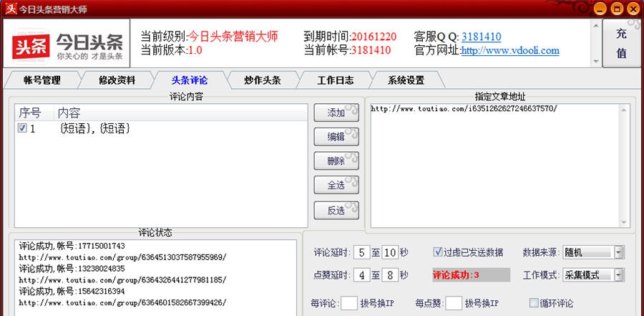Image resolution: width=644 pixels, height=316 pixels.
Task: Click the 删除 button
Action: coord(336,161)
